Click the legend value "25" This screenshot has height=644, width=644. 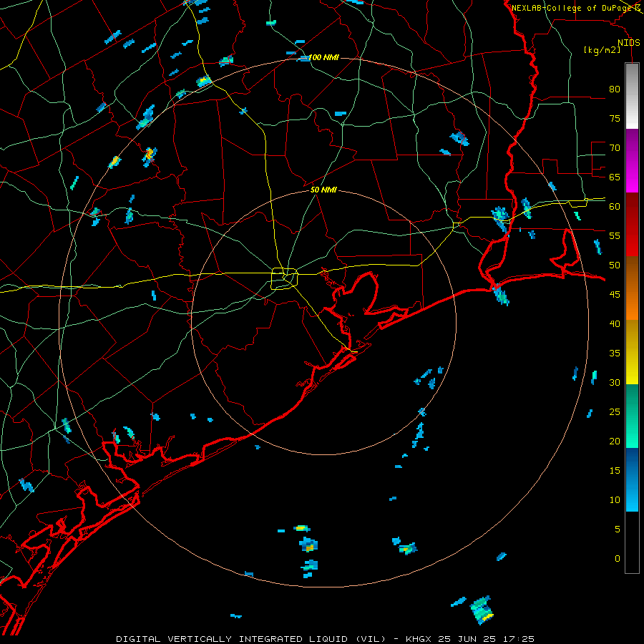point(615,411)
